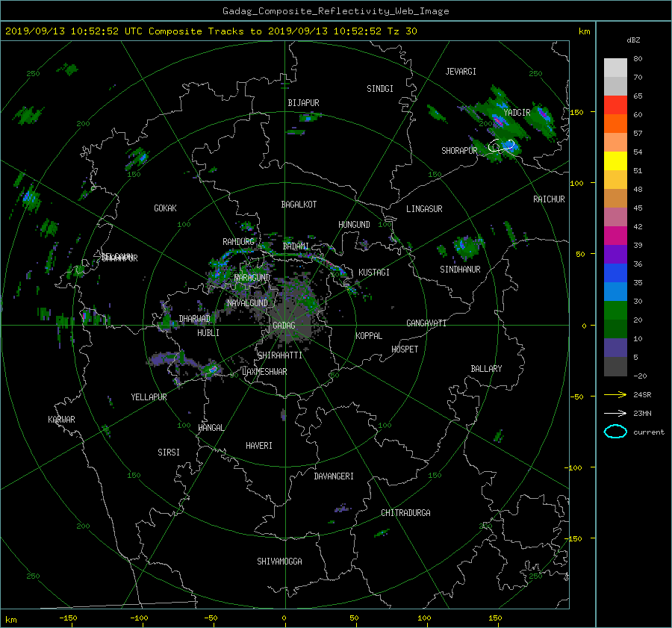Click the JEVARGI city label
The width and height of the screenshot is (672, 628).
click(x=461, y=72)
